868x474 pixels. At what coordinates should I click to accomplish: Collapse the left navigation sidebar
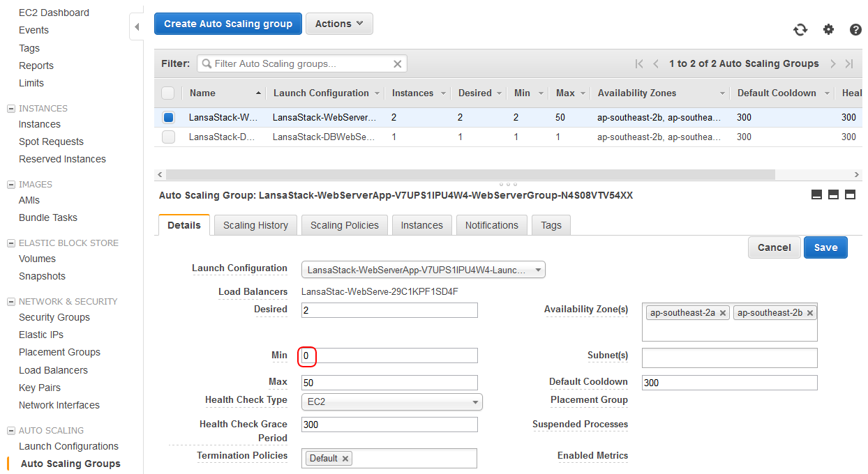[x=137, y=26]
